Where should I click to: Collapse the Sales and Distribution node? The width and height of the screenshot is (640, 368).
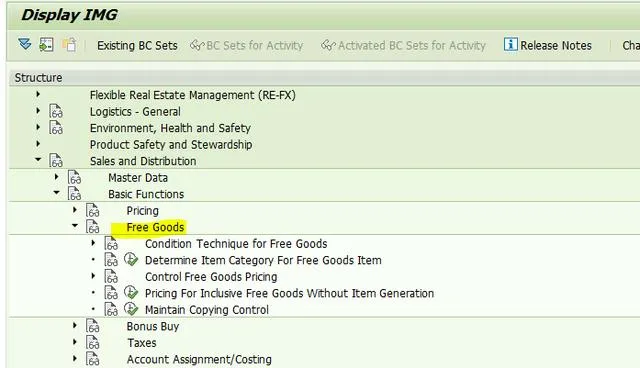tap(38, 160)
